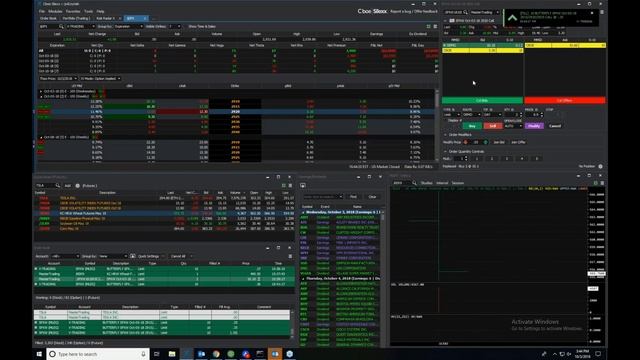
Task: Tick checkbox of last SPXW butterfly fill row
Action: pos(36,333)
